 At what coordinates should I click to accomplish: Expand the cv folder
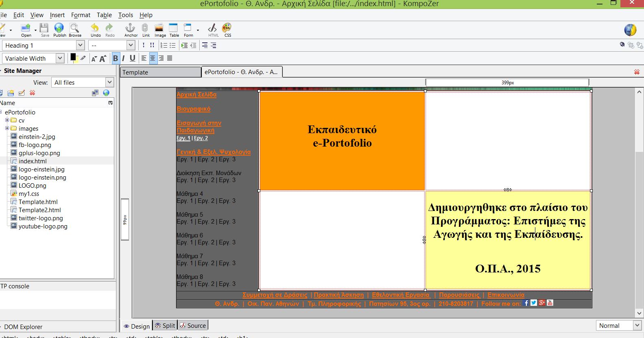coord(7,120)
